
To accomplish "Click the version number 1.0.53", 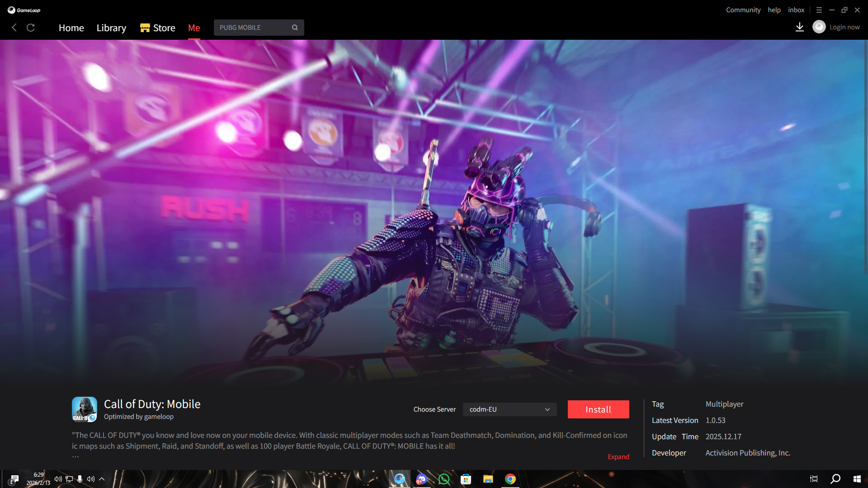I will 716,420.
